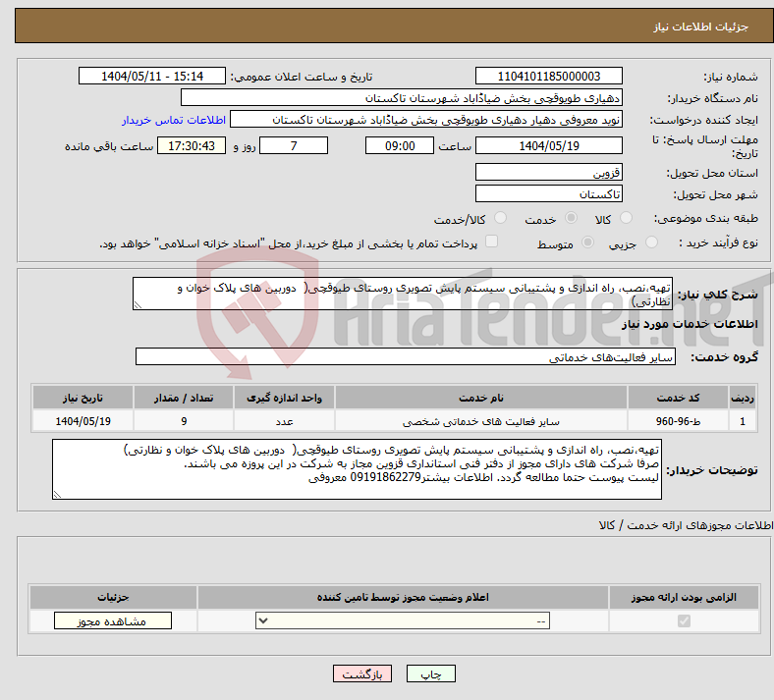Image resolution: width=774 pixels, height=700 pixels.
Task: Click the table date cell 1404/05/19
Action: 83,421
